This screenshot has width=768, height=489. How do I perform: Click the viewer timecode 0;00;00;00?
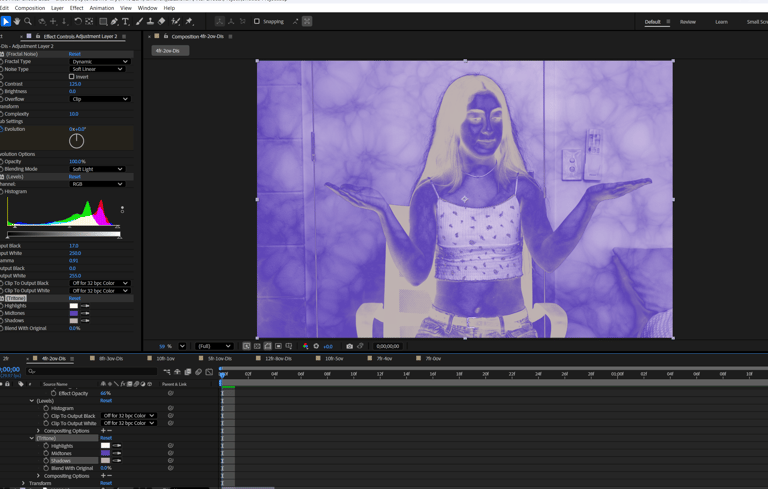click(387, 346)
